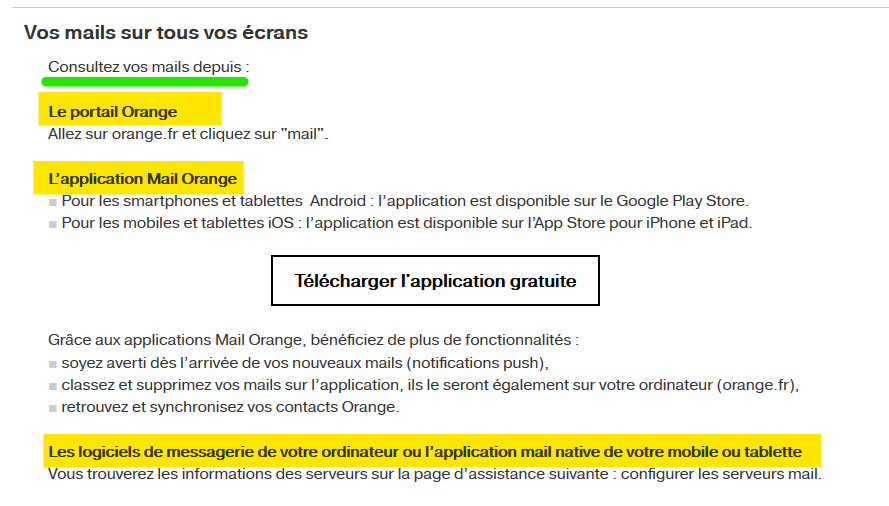Click the square bullet before the Android line
The height and width of the screenshot is (506, 889).
(53, 202)
